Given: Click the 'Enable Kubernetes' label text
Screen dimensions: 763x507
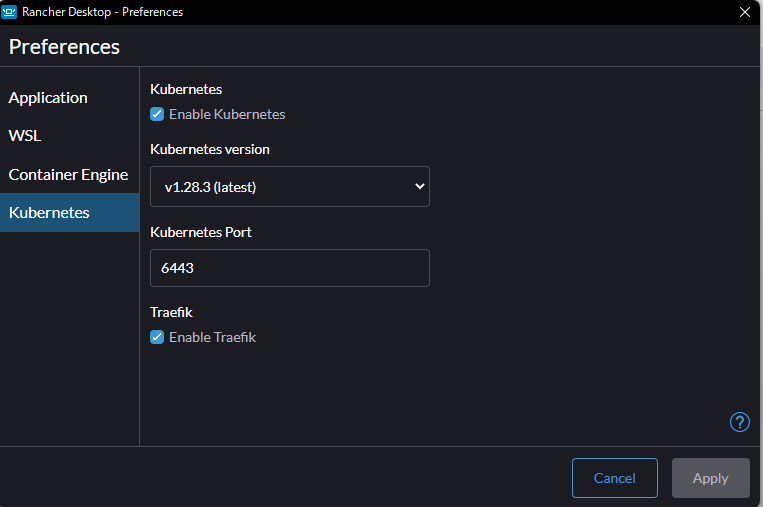Looking at the screenshot, I should [x=227, y=114].
